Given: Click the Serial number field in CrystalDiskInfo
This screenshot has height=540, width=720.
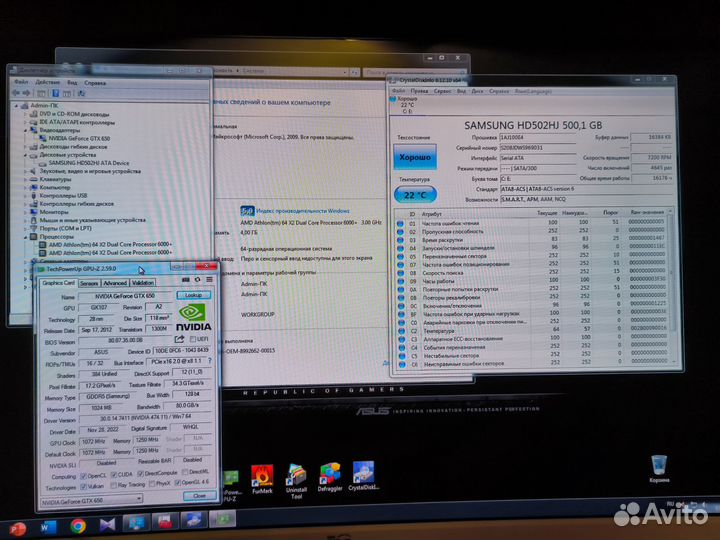Looking at the screenshot, I should [x=537, y=148].
